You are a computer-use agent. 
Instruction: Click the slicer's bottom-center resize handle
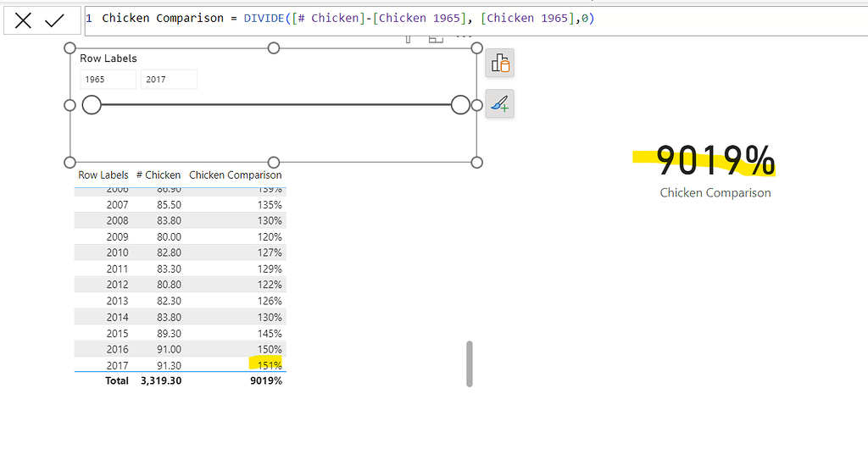click(x=273, y=162)
